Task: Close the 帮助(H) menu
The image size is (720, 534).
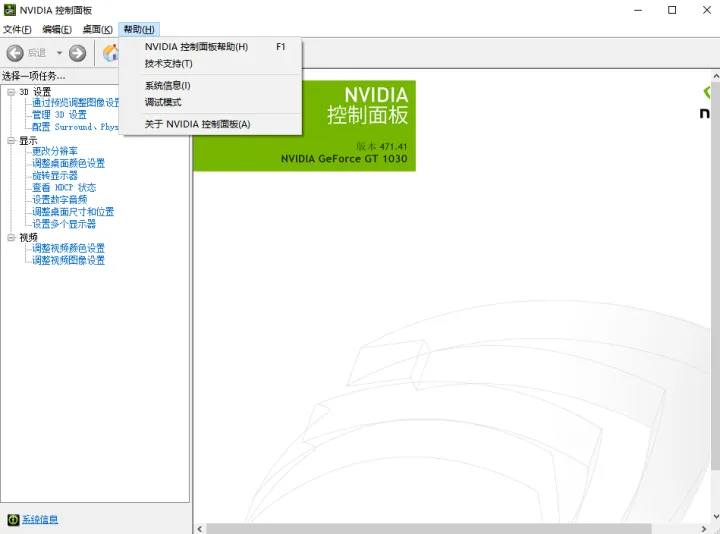Action: pyautogui.click(x=139, y=29)
